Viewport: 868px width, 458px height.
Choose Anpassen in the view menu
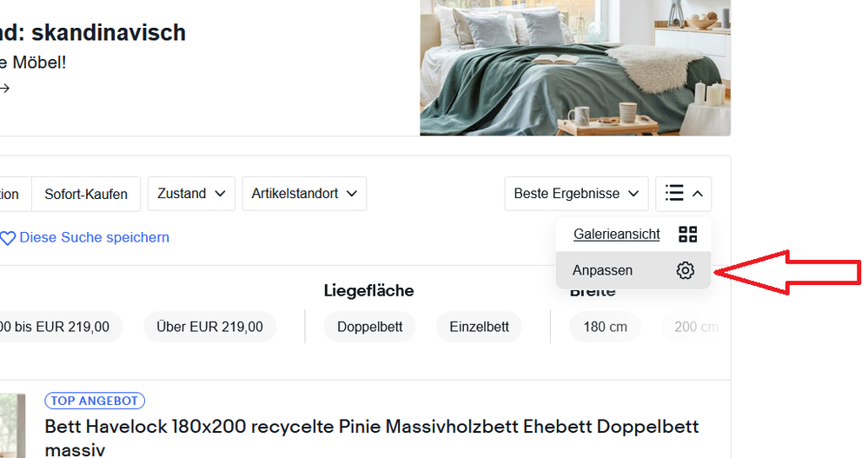point(602,270)
